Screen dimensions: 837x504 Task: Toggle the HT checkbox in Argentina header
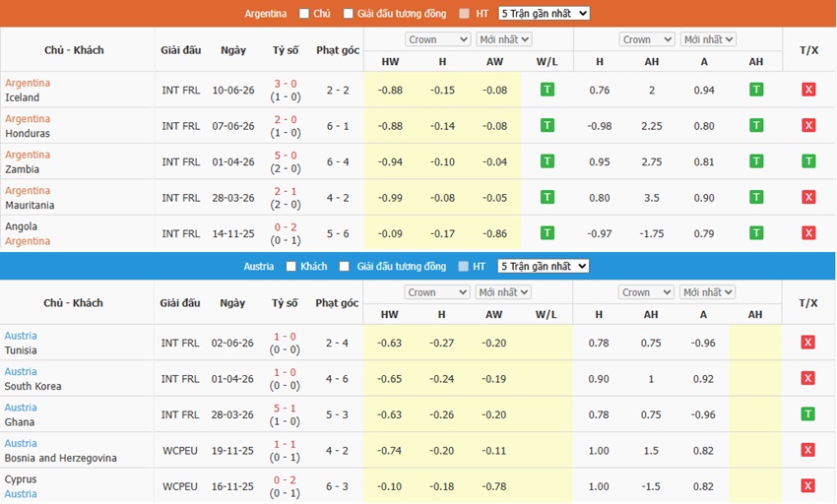(465, 14)
